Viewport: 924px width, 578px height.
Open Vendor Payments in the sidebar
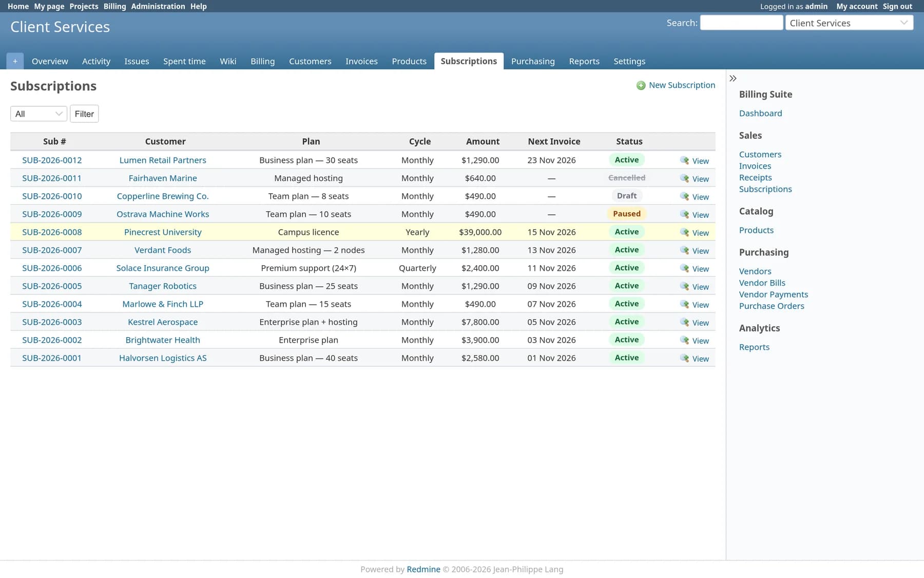pos(773,294)
